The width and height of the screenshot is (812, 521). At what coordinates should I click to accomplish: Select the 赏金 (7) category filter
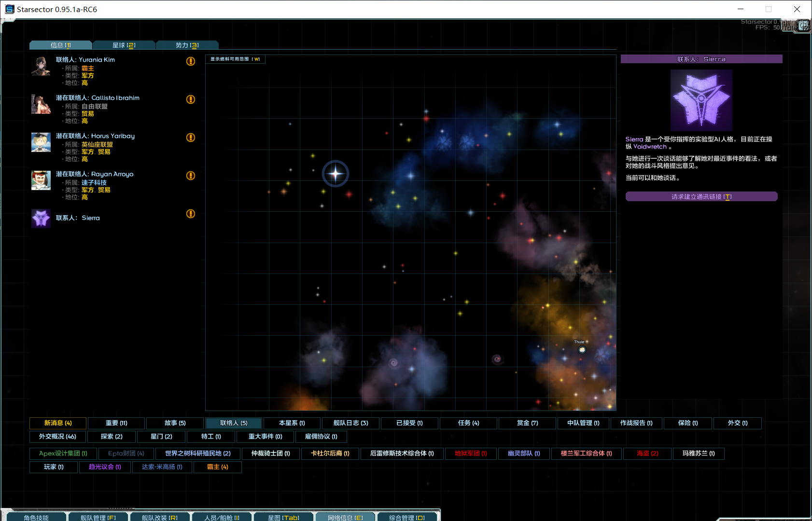(527, 423)
